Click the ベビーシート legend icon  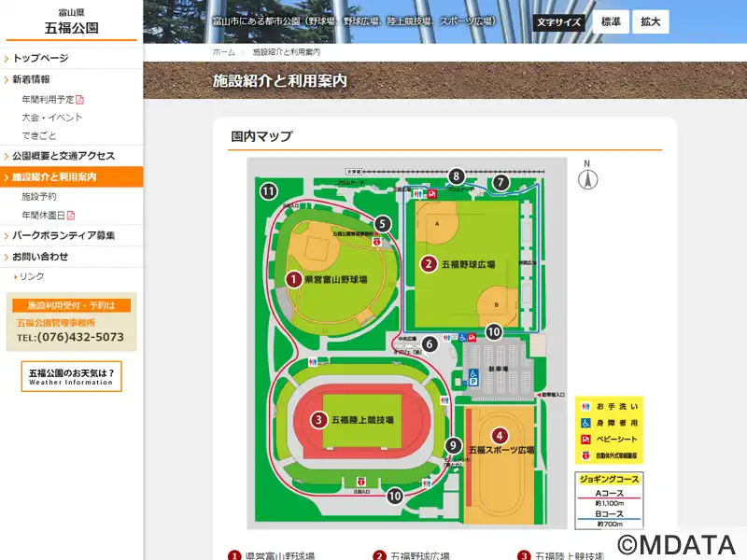[585, 439]
